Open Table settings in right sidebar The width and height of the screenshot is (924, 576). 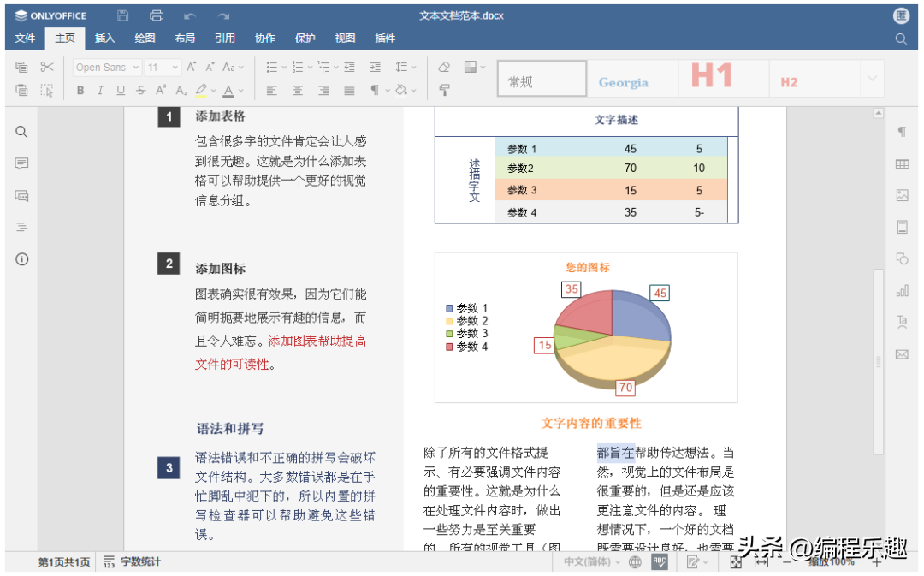[902, 163]
